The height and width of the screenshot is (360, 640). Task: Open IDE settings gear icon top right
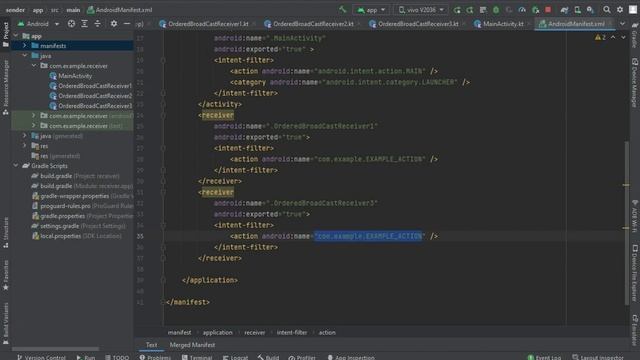tap(620, 10)
